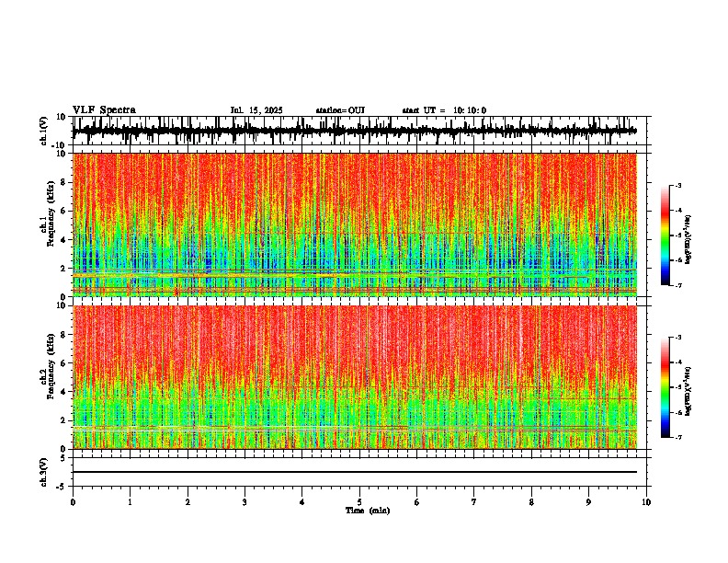Click the "-7" label on ch.1 colorbar
The height and width of the screenshot is (563, 728).
point(678,285)
